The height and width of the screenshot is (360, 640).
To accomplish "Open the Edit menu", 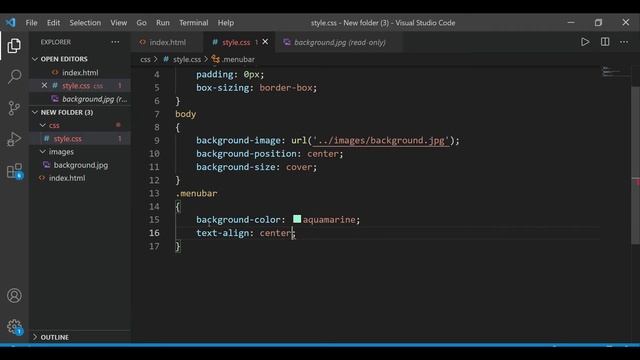I will point(53,23).
